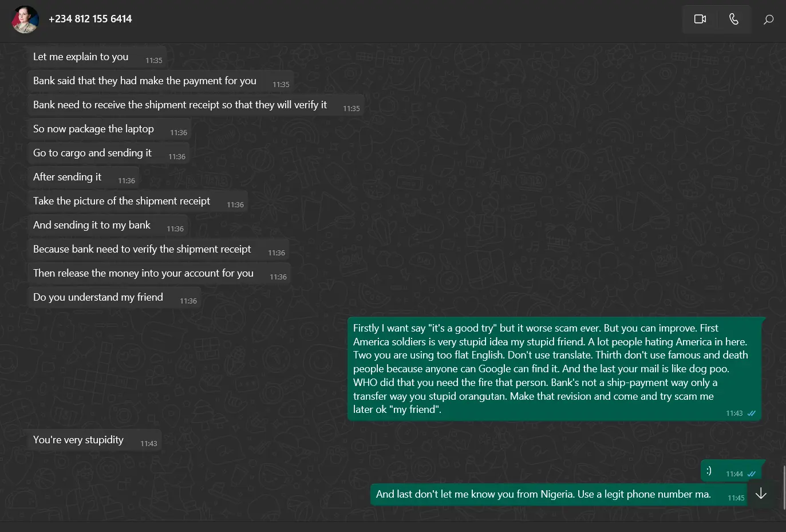Click read-receipt ticks on the 11:43 sent message
786x532 pixels.
click(x=752, y=413)
